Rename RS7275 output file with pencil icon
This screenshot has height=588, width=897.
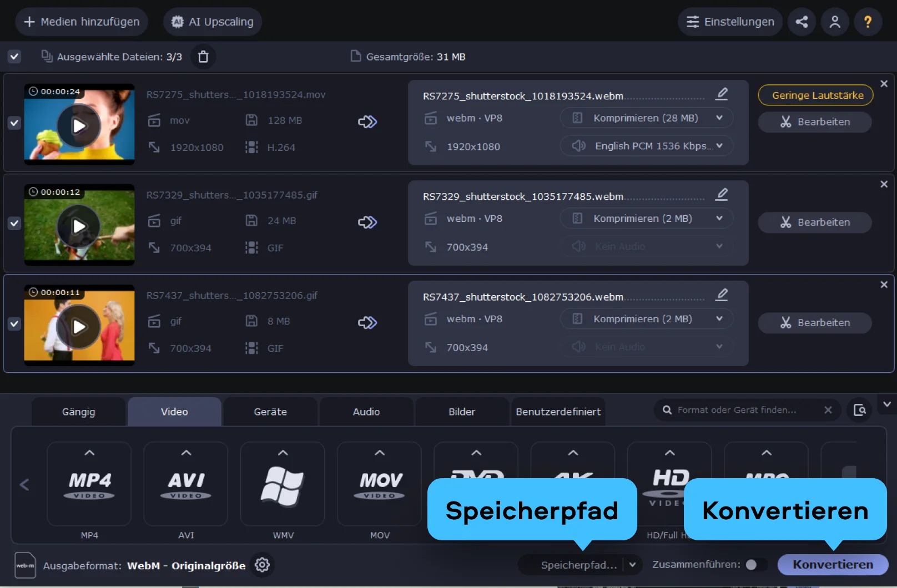tap(721, 94)
